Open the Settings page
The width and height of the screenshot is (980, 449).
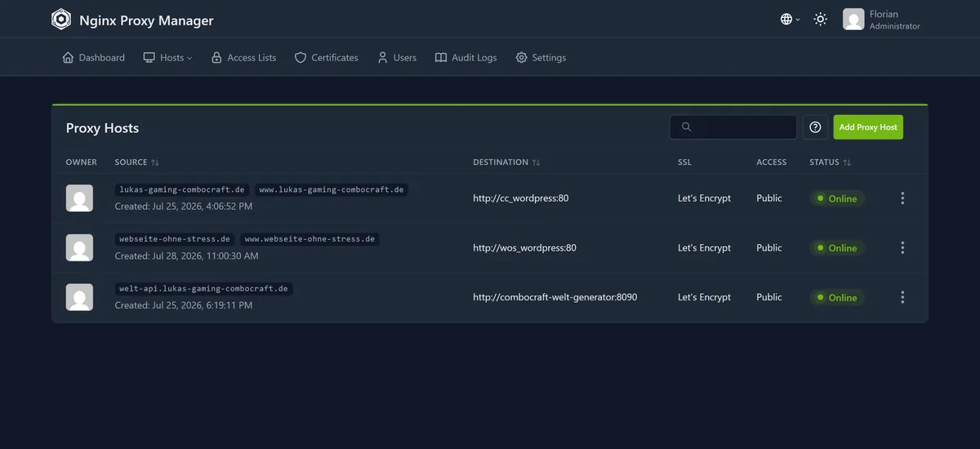point(541,58)
